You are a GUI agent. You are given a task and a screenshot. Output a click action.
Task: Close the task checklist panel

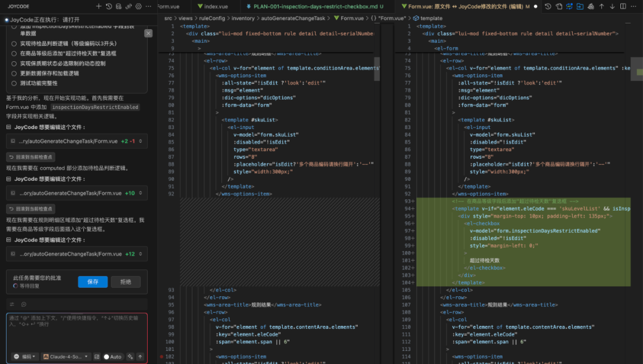pos(148,33)
